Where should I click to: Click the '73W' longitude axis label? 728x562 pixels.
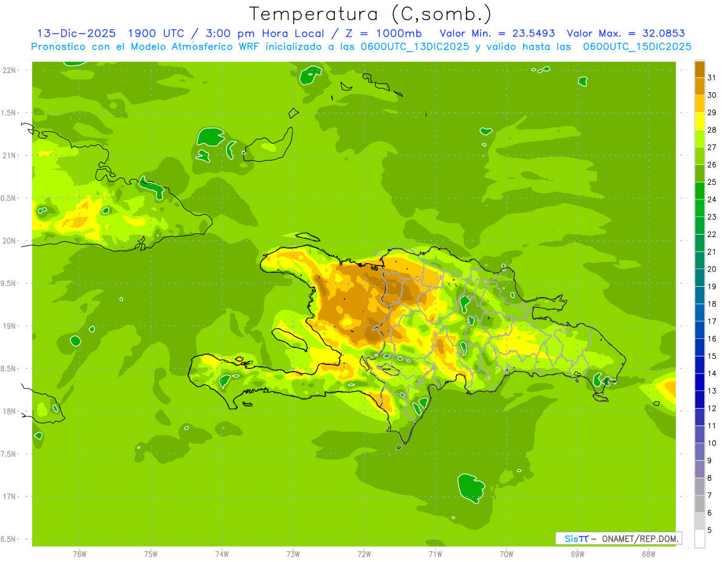pyautogui.click(x=293, y=554)
